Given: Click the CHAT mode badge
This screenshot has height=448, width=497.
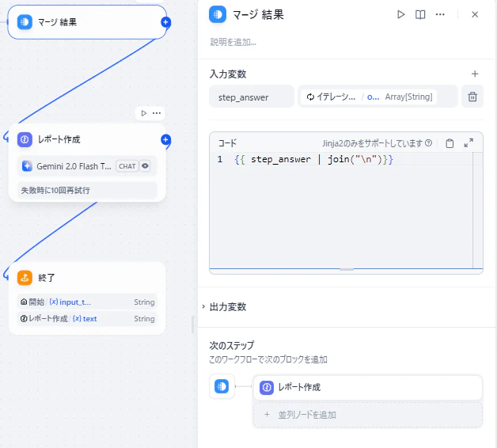Looking at the screenshot, I should tap(127, 166).
